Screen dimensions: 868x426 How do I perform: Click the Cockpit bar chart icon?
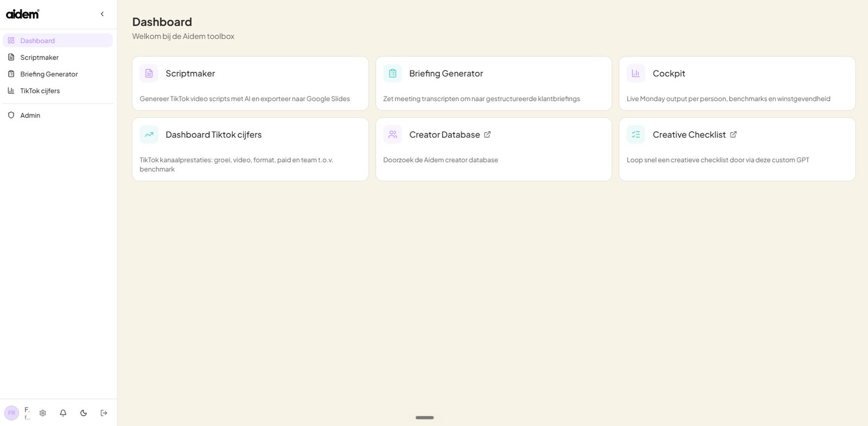(636, 73)
